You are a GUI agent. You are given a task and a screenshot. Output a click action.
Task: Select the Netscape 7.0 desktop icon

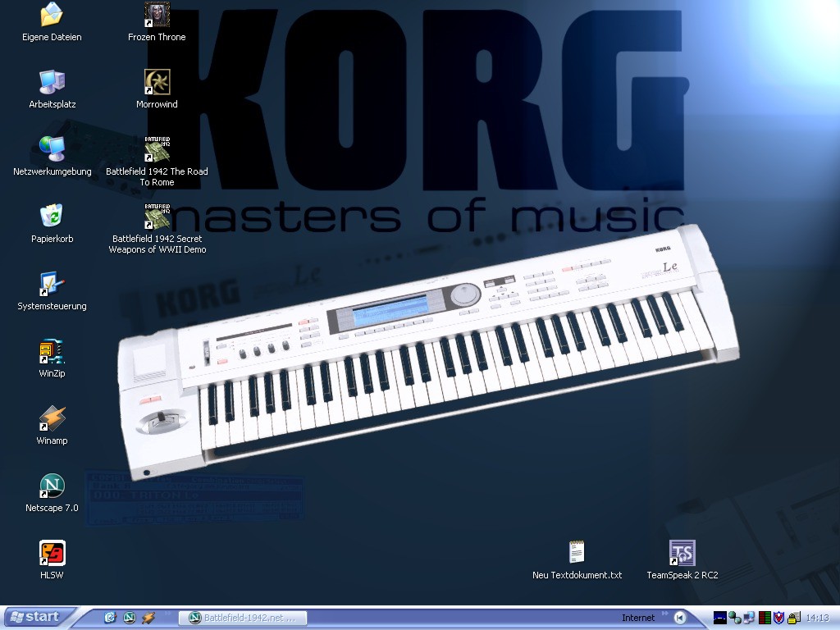pyautogui.click(x=52, y=486)
